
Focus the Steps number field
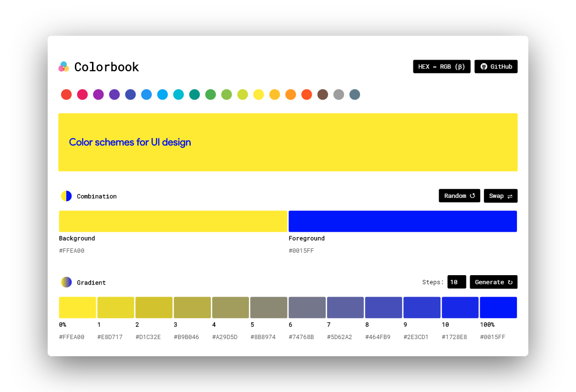(457, 282)
